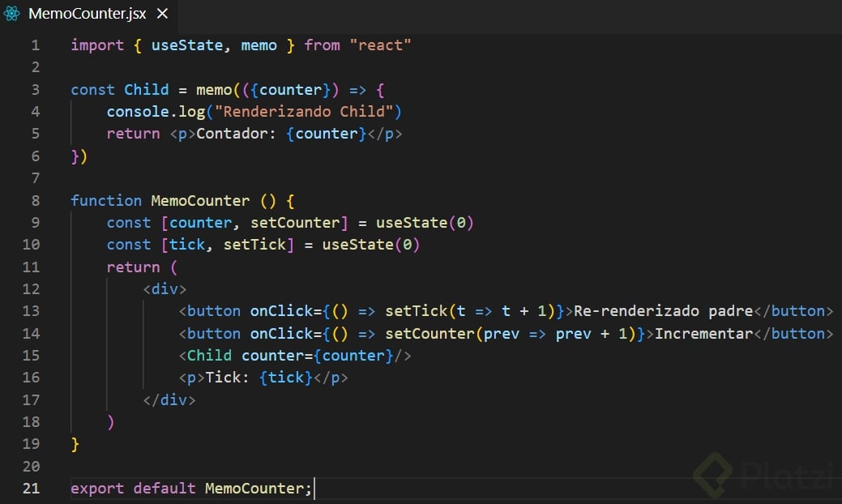Close the MemoCounter.jsx tab

pos(162,14)
